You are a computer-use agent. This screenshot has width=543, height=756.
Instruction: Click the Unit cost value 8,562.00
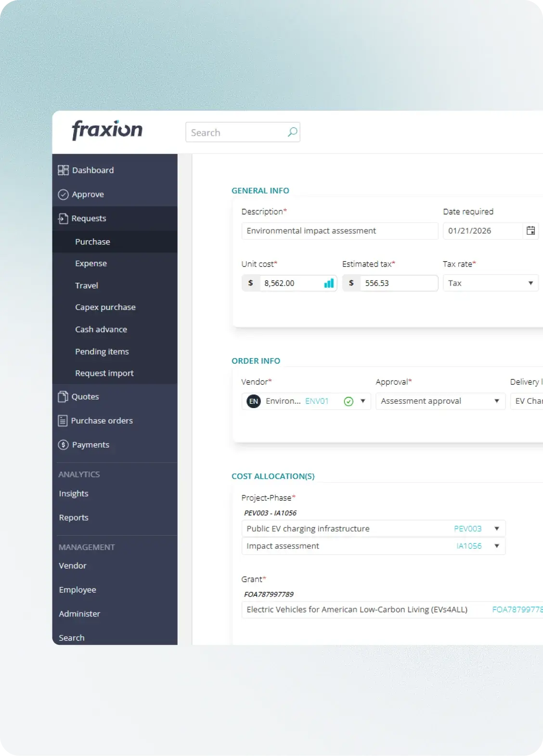[x=279, y=283]
